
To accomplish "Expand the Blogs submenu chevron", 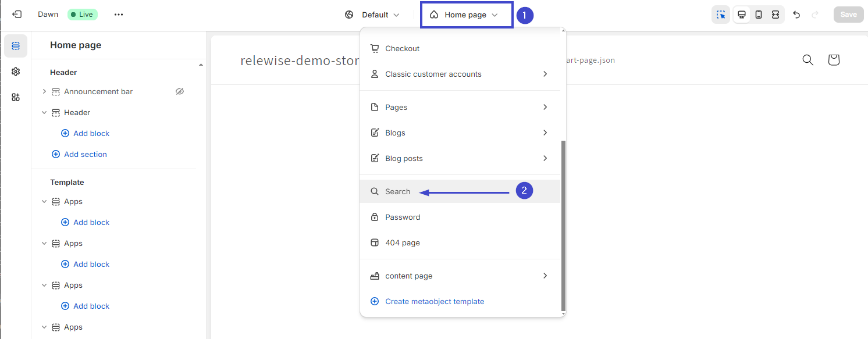I will click(x=545, y=133).
